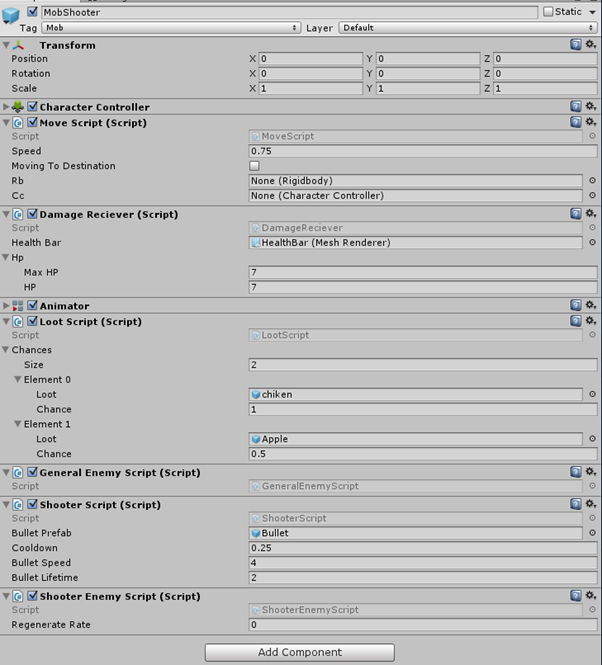The image size is (602, 665).
Task: Disable Loot Script component checkbox
Action: 32,321
